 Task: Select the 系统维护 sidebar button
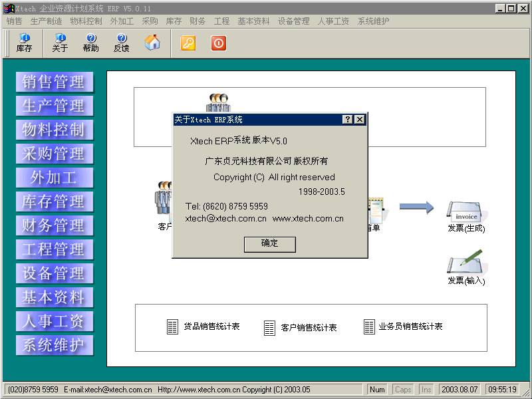[55, 345]
